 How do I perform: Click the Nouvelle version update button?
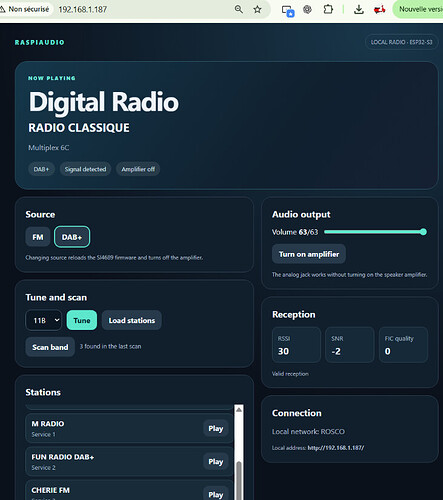click(419, 9)
